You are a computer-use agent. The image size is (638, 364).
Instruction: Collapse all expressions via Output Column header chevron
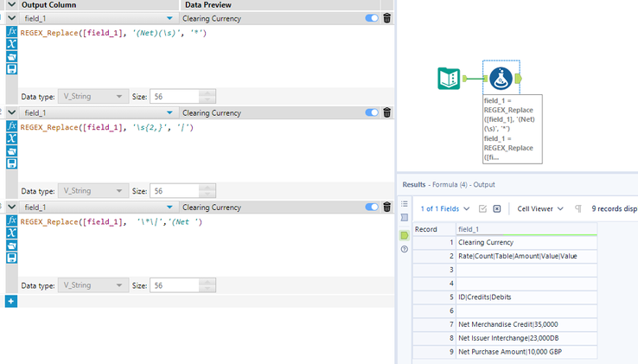point(12,5)
